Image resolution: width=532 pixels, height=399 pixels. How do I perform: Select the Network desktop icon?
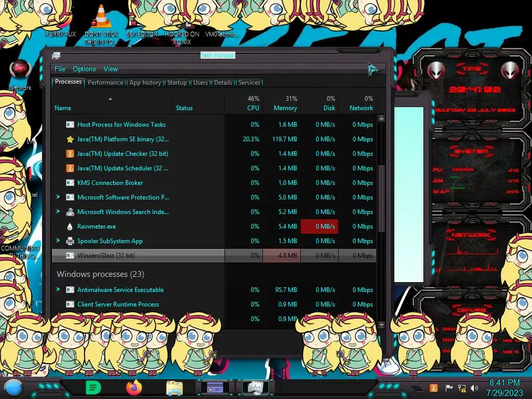coord(20,75)
